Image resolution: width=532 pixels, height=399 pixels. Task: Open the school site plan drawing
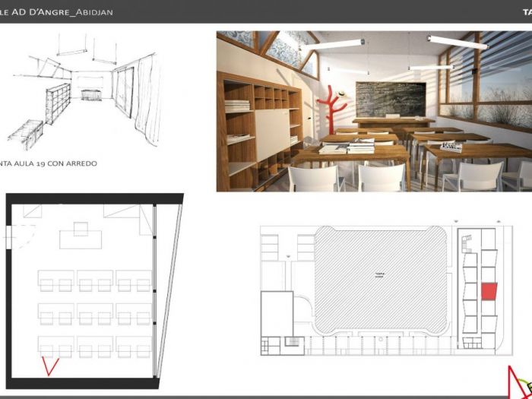[x=386, y=288]
